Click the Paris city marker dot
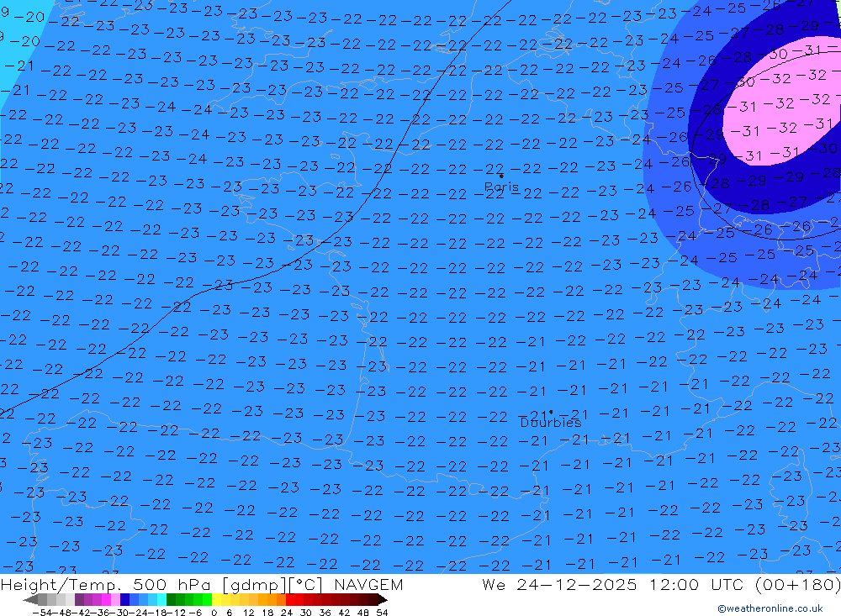 coord(500,176)
